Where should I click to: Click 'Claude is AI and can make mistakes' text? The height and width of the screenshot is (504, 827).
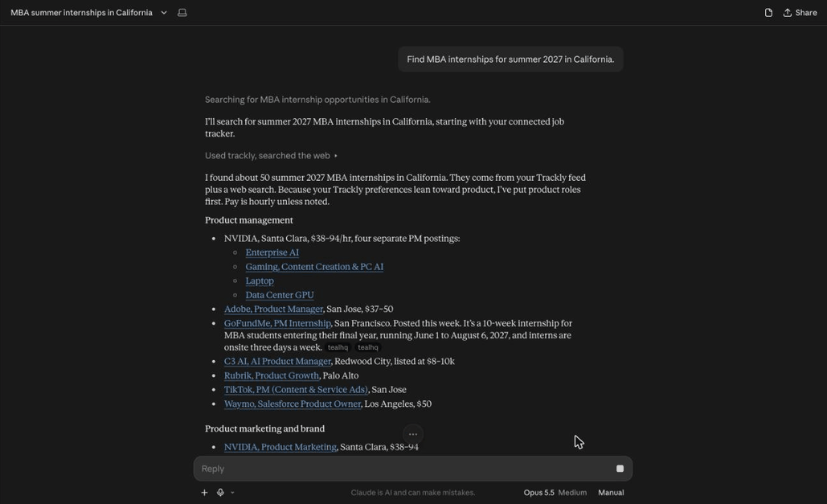[x=413, y=493]
